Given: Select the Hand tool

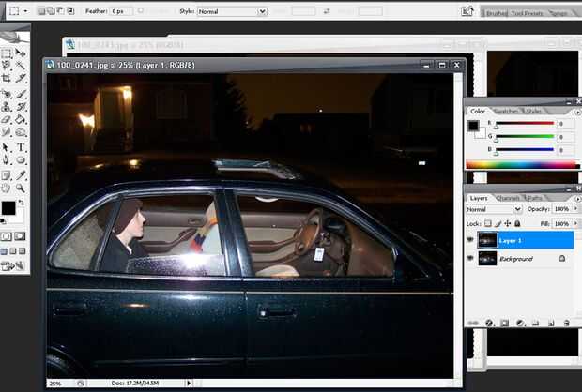Looking at the screenshot, I should 6,188.
